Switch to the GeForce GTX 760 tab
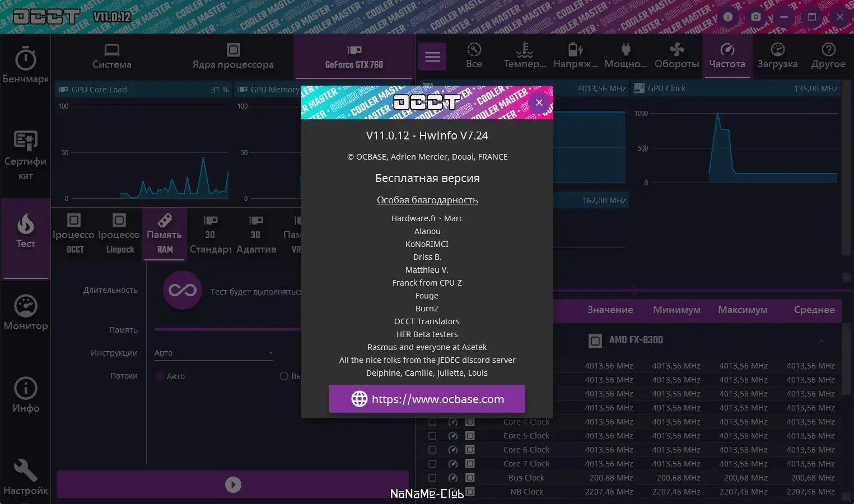The image size is (854, 504). [x=354, y=56]
